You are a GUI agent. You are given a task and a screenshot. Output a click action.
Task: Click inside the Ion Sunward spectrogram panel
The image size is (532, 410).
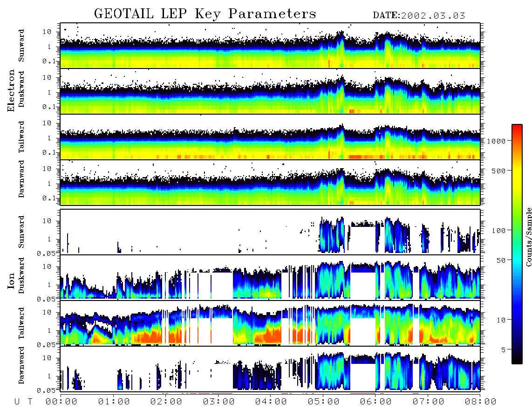[270, 232]
